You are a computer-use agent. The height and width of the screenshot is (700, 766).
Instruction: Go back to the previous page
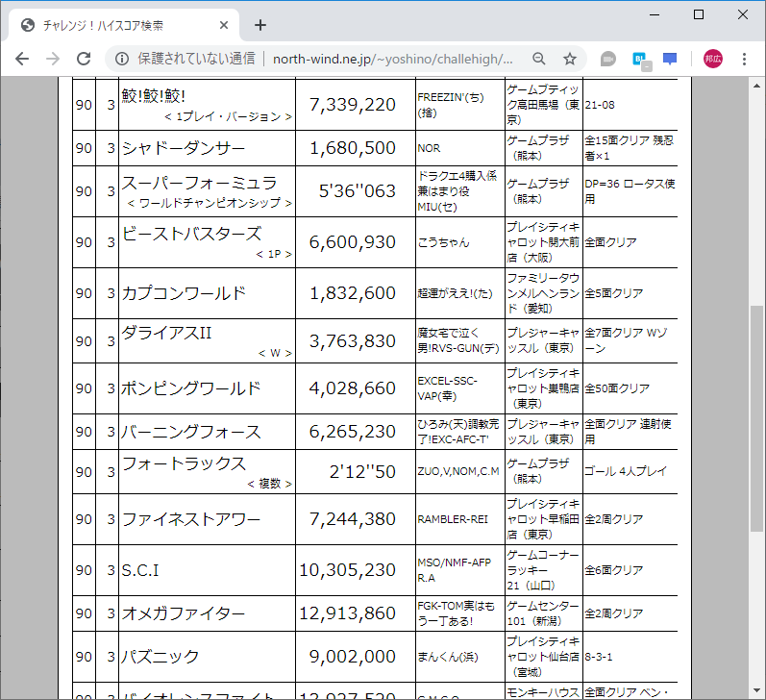click(x=22, y=60)
